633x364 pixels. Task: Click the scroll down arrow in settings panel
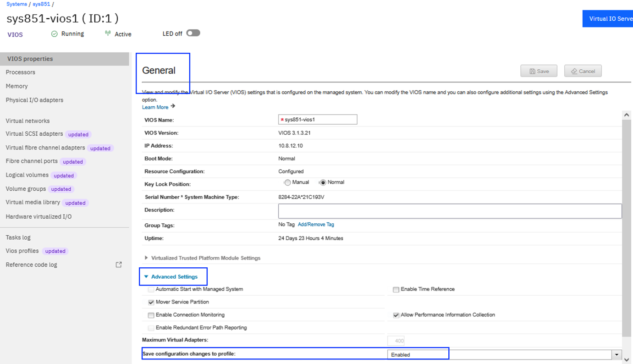pos(627,360)
